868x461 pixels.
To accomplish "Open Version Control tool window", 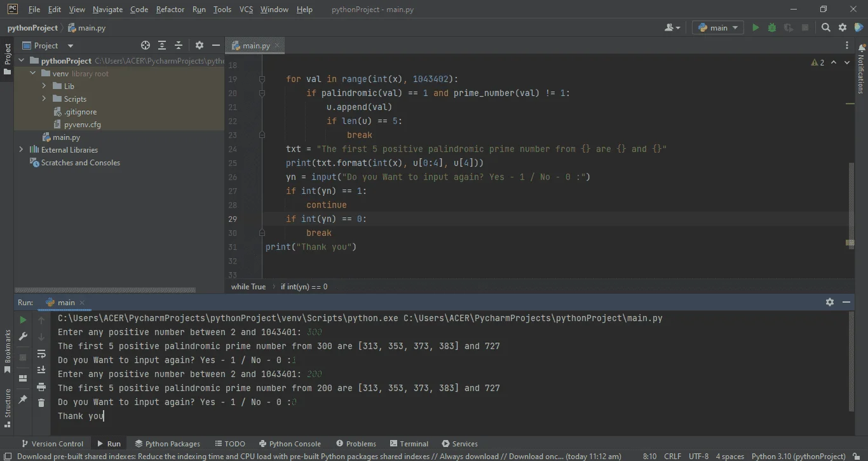I will 52,444.
